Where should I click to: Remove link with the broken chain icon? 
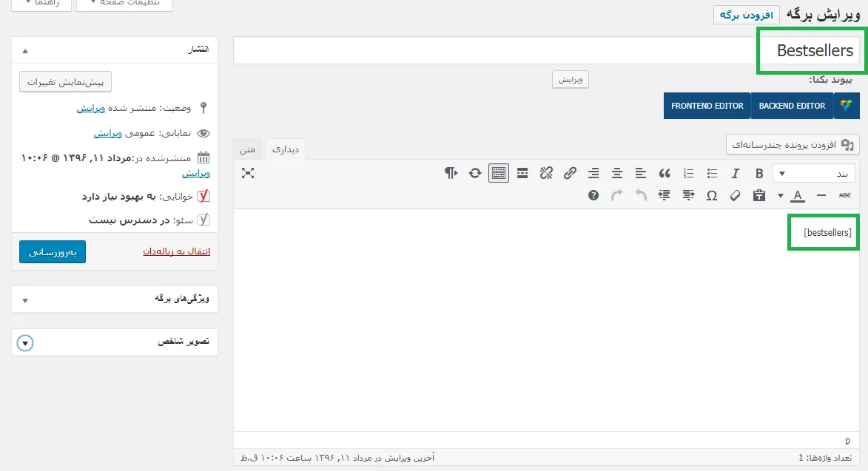(546, 174)
